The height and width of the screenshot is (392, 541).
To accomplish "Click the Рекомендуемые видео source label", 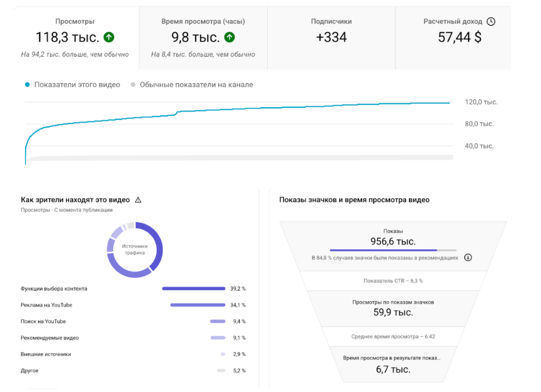I will [49, 338].
